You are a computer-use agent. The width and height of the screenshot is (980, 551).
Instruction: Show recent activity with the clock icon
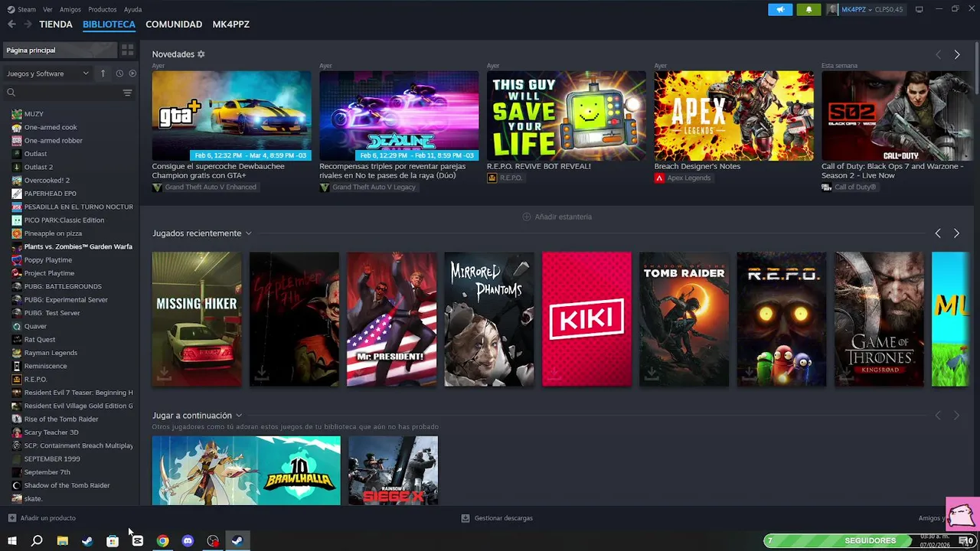click(x=119, y=73)
